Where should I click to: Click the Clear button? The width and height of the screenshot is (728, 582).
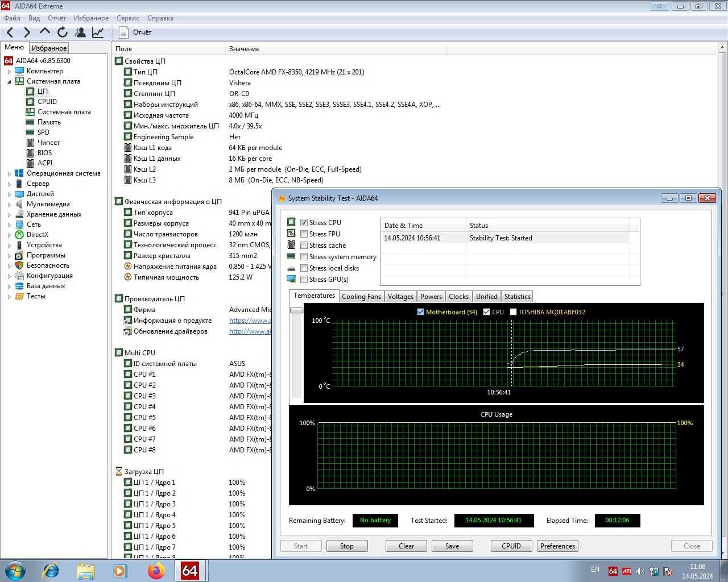coord(406,546)
